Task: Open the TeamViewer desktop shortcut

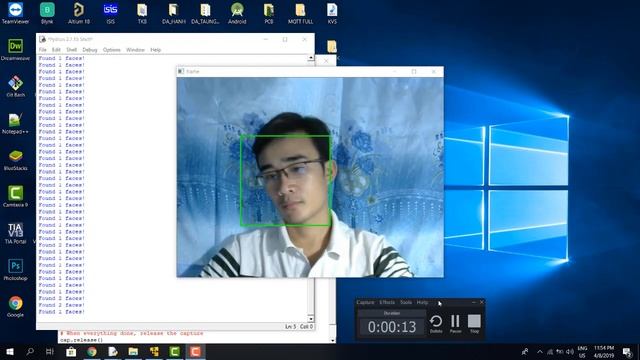Action: click(16, 13)
